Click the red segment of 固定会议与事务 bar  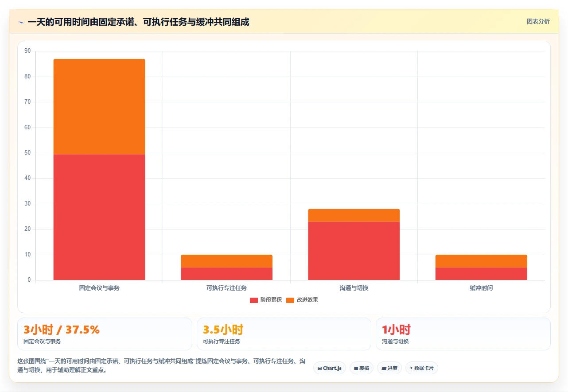99,217
